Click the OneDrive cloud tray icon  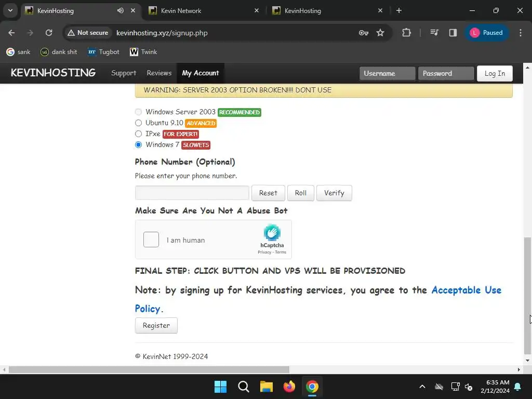[439, 387]
